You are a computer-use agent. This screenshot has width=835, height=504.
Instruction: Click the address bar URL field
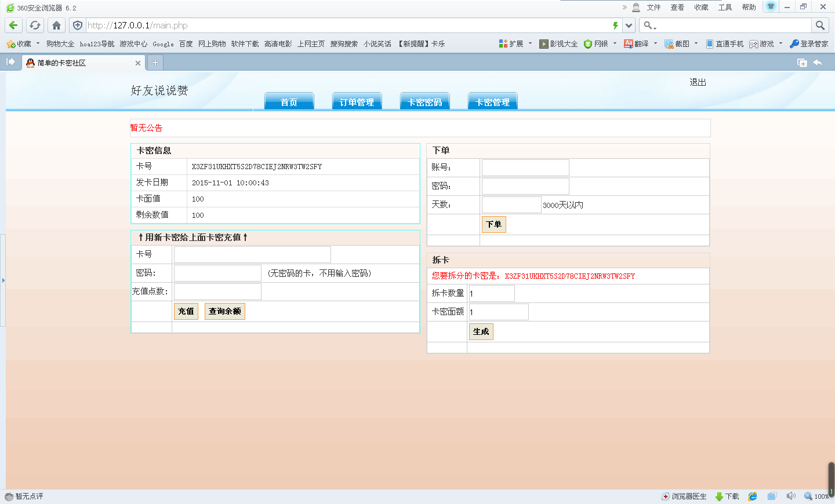[348, 25]
